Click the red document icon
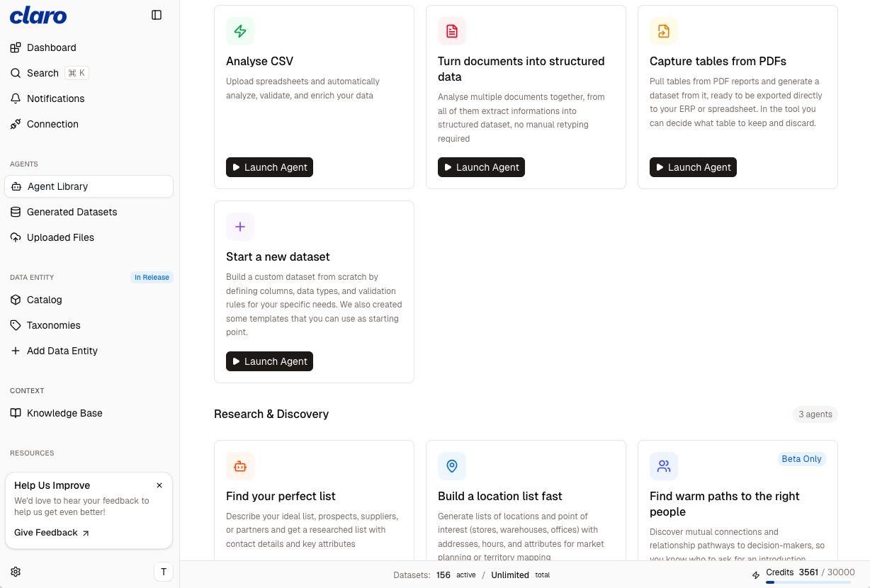870x588 pixels. [452, 31]
